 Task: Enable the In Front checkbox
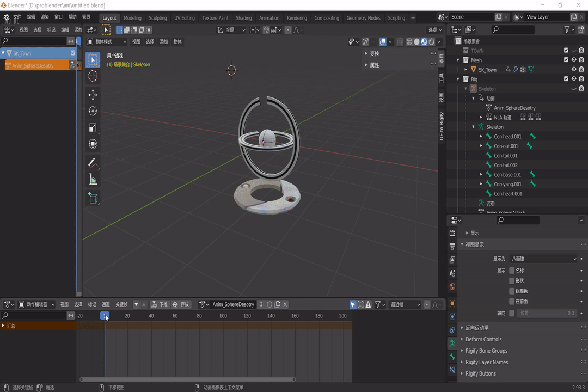pyautogui.click(x=511, y=301)
